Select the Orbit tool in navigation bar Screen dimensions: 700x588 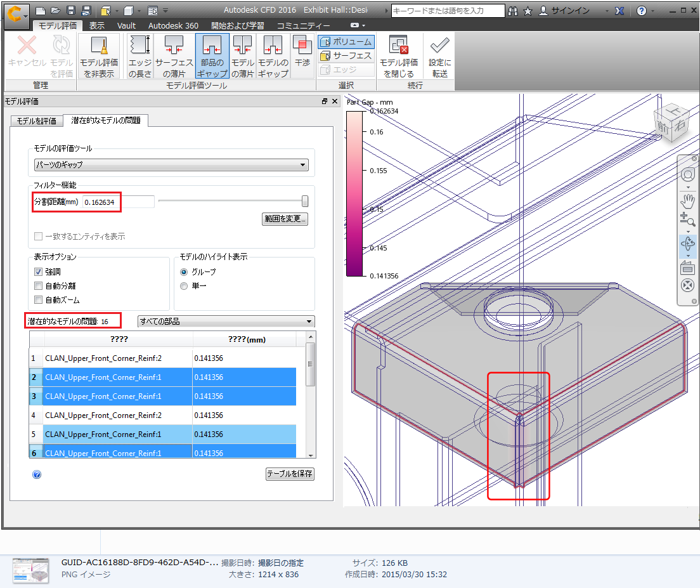point(687,244)
